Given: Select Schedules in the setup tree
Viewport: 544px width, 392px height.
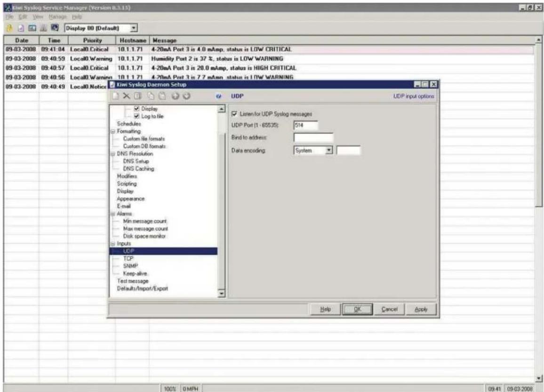Looking at the screenshot, I should tap(129, 124).
